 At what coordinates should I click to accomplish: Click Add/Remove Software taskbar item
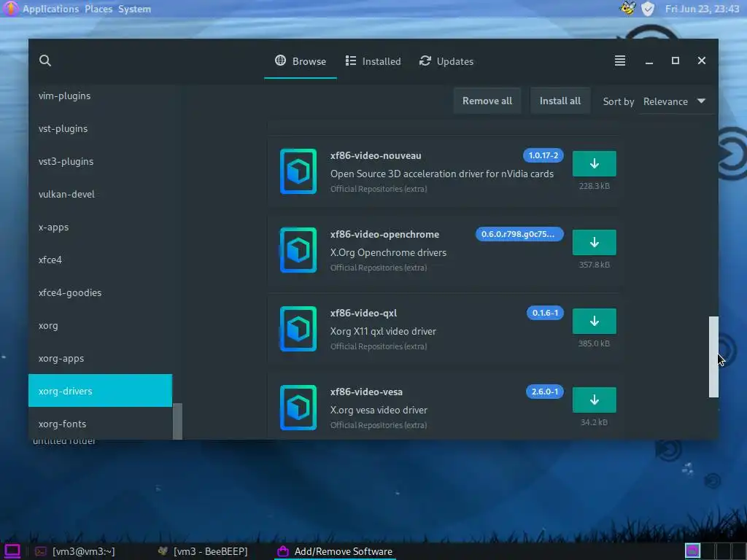(336, 551)
